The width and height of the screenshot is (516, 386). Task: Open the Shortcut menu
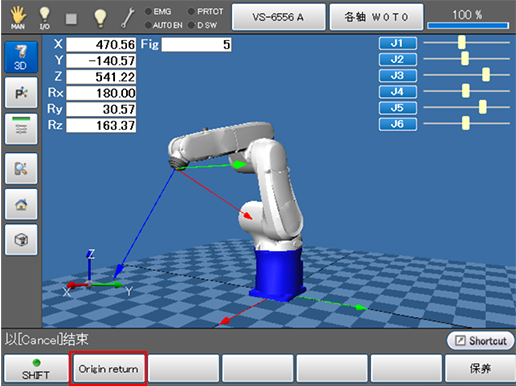coord(480,340)
